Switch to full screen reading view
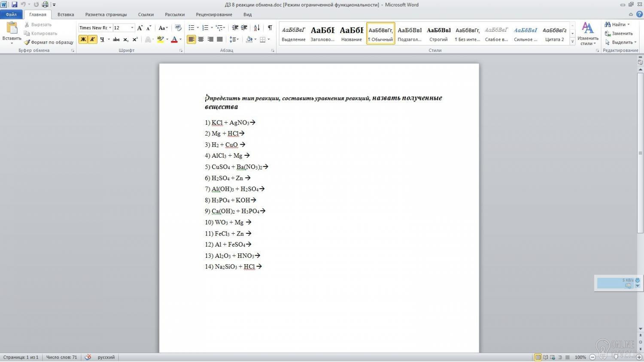The image size is (644, 362). point(545,357)
